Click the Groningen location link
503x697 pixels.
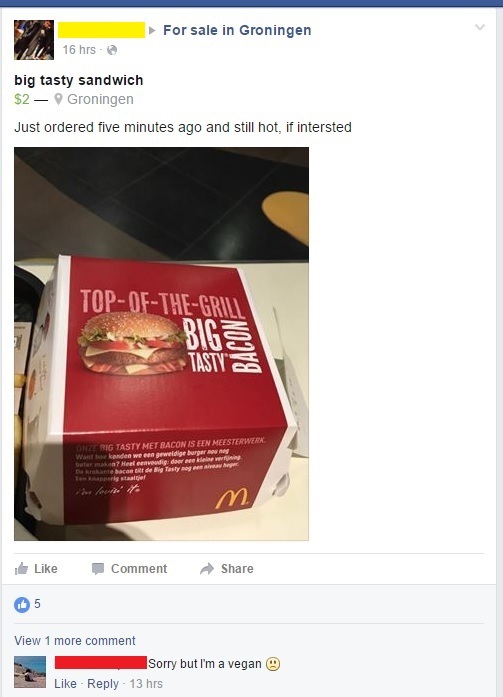(x=100, y=99)
